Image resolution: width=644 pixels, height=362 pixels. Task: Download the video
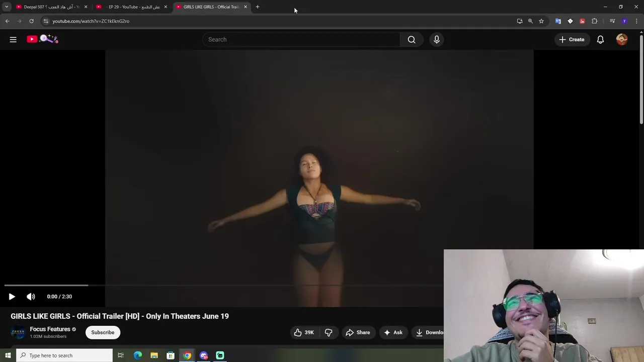[429, 332]
